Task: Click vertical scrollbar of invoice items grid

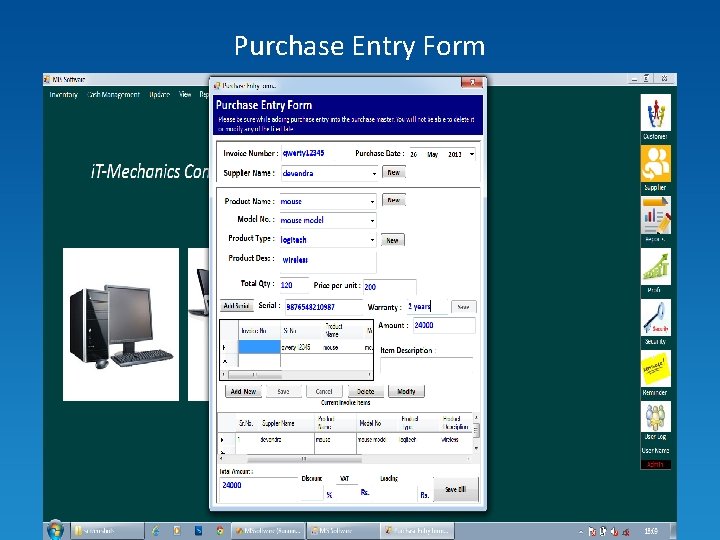Action: click(x=476, y=432)
